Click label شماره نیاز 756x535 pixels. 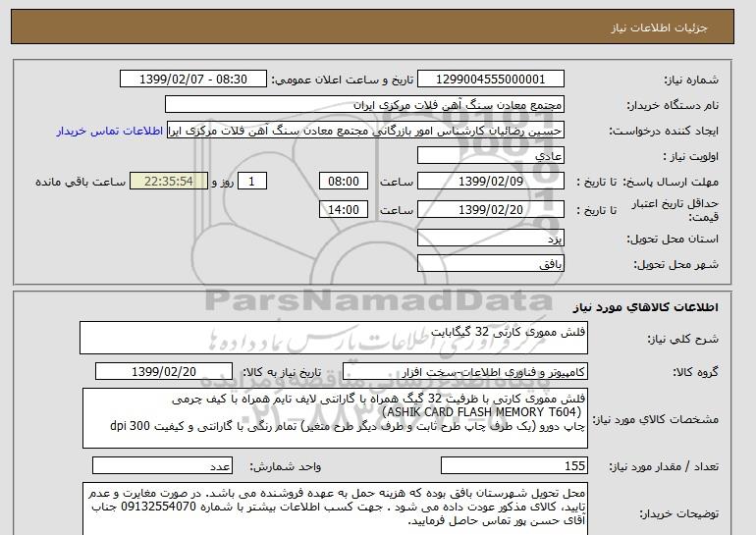tap(691, 80)
